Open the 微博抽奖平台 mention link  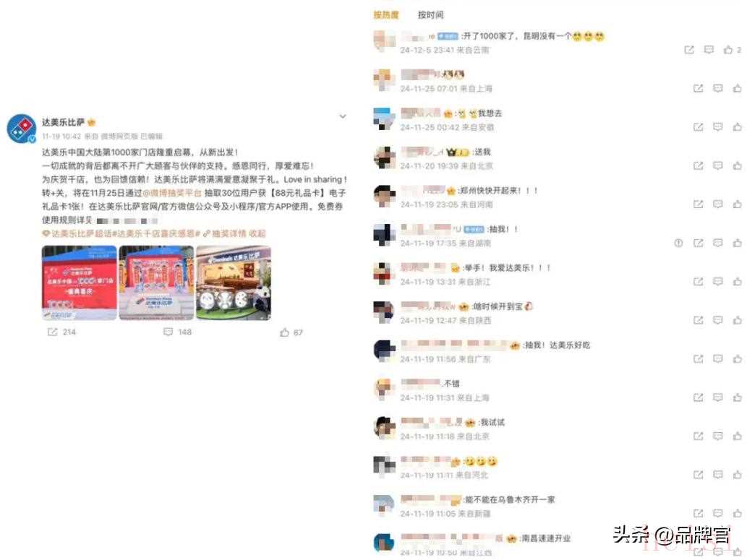point(172,193)
